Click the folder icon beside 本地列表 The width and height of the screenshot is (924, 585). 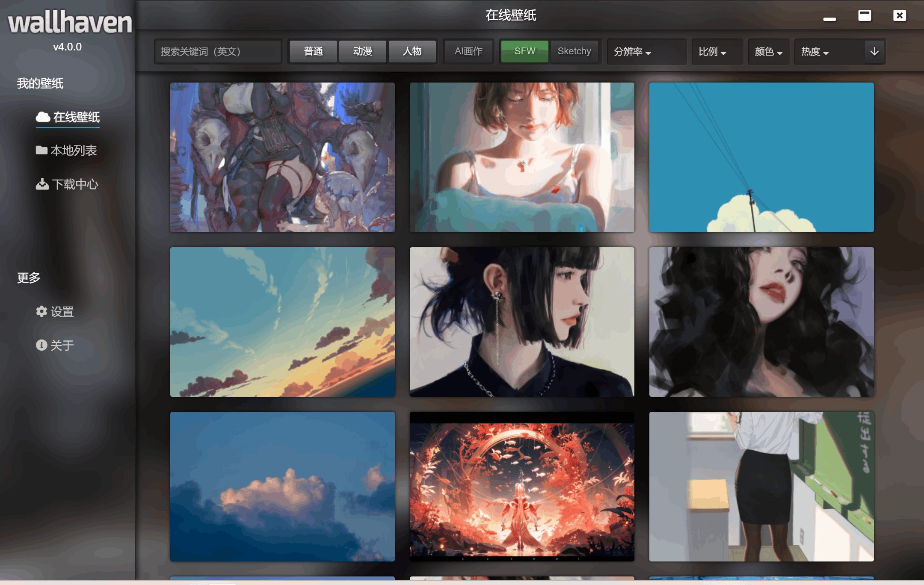click(x=41, y=150)
